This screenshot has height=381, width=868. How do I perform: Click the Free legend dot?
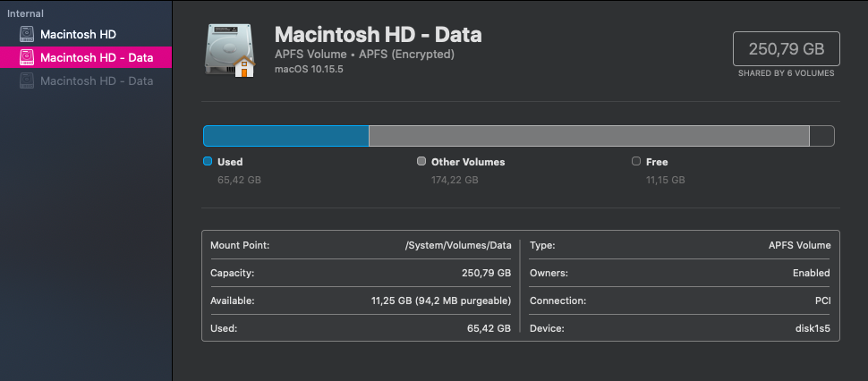click(636, 162)
